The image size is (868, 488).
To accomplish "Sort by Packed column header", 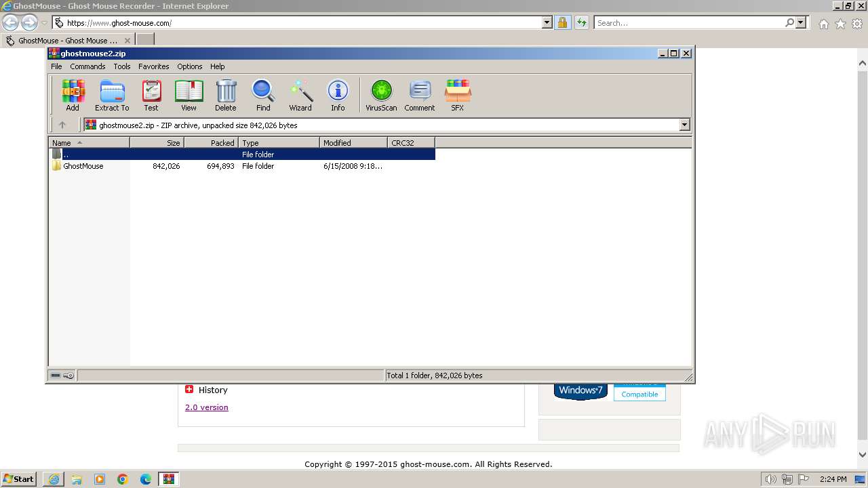I will click(211, 143).
